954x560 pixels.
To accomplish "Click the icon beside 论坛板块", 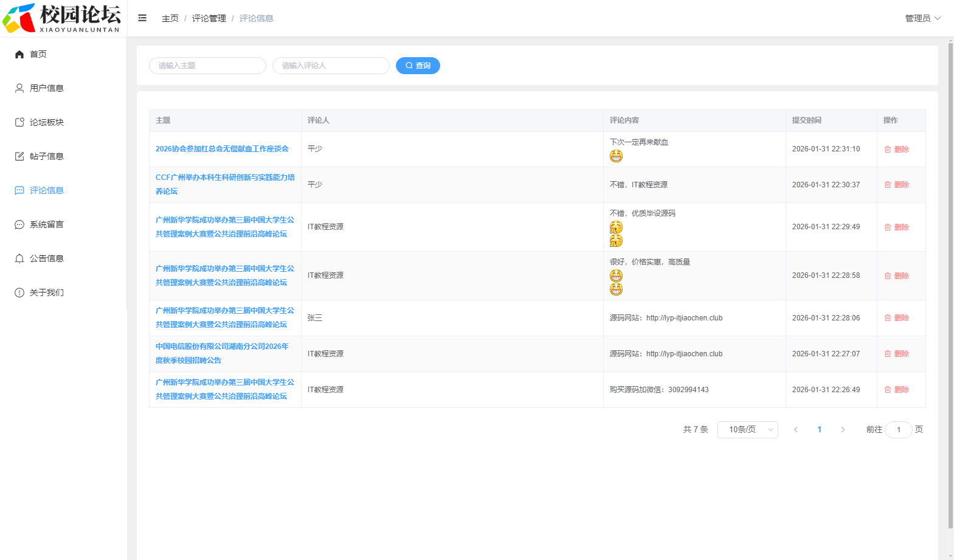I will (x=19, y=122).
